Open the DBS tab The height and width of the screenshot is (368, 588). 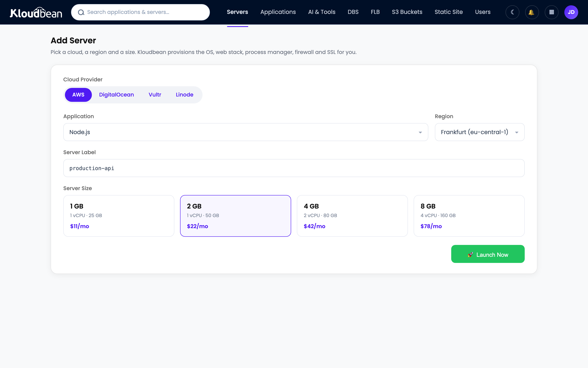pos(353,12)
